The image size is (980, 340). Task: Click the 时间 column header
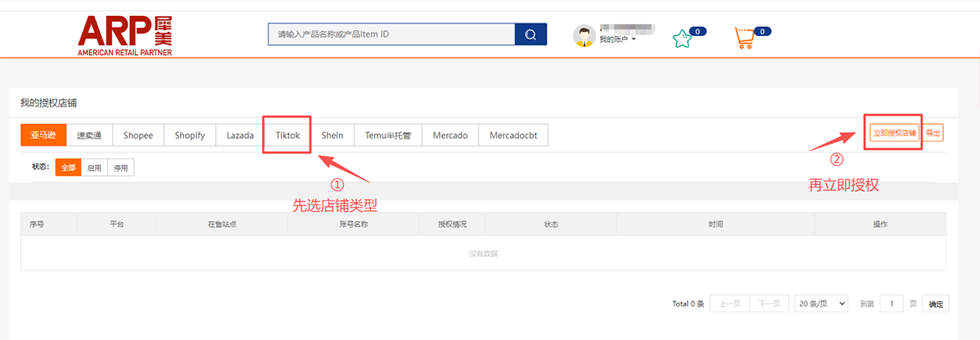[716, 224]
